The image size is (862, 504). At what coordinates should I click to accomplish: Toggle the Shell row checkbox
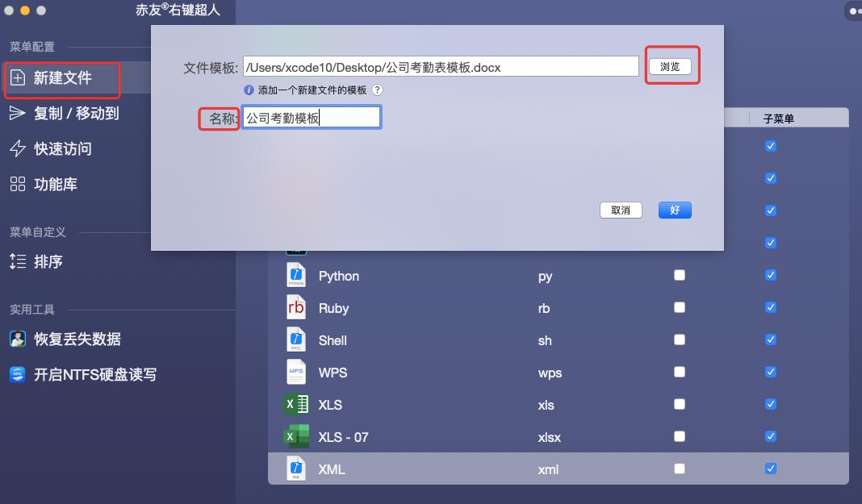(x=679, y=339)
